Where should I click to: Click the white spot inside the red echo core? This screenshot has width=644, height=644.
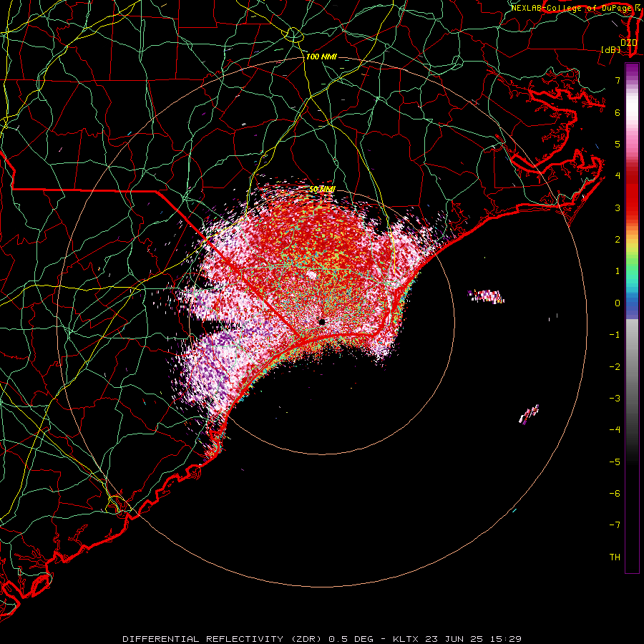click(311, 275)
